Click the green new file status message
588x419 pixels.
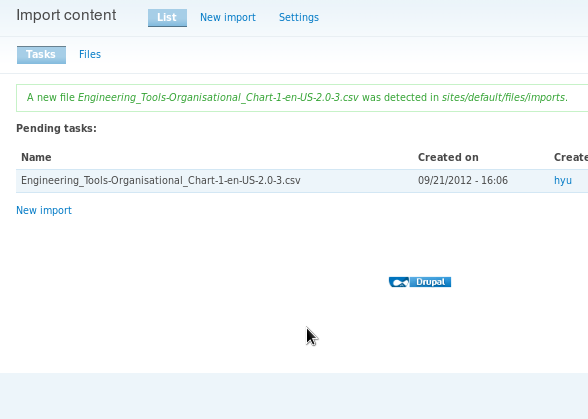[x=302, y=98]
